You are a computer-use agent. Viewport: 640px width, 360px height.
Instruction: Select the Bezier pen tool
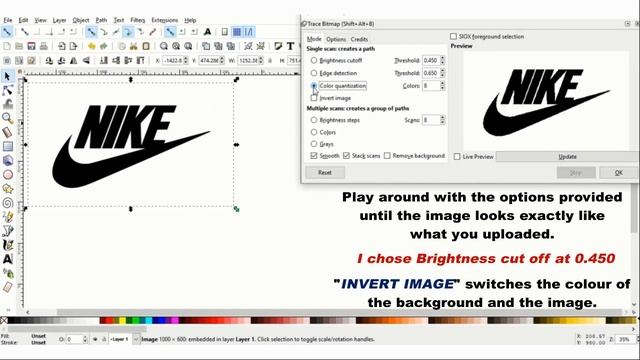point(7,231)
